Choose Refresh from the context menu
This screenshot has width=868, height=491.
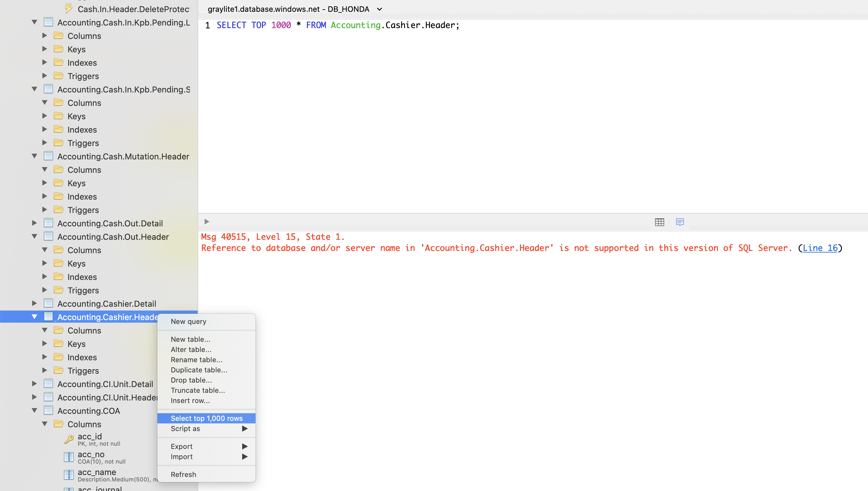coord(183,474)
